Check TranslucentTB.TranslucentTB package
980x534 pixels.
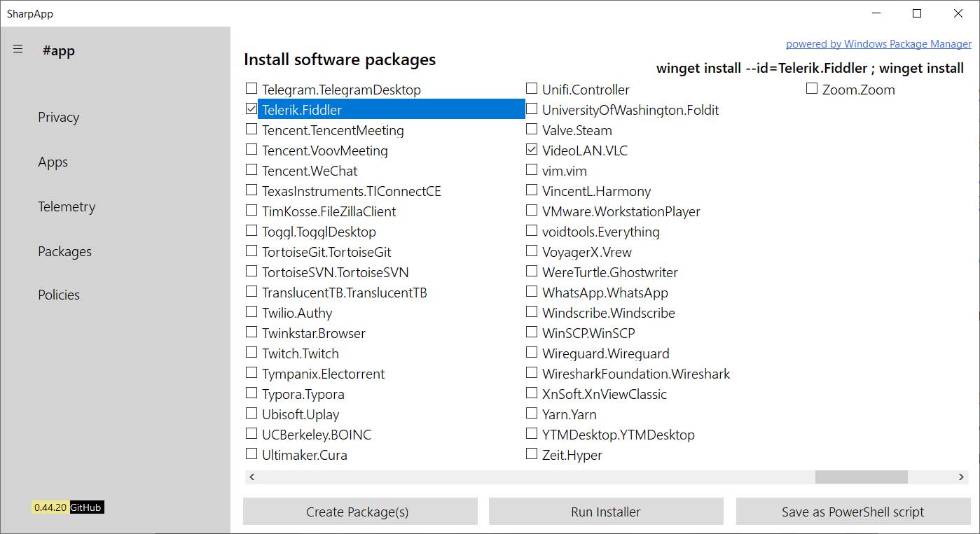251,292
